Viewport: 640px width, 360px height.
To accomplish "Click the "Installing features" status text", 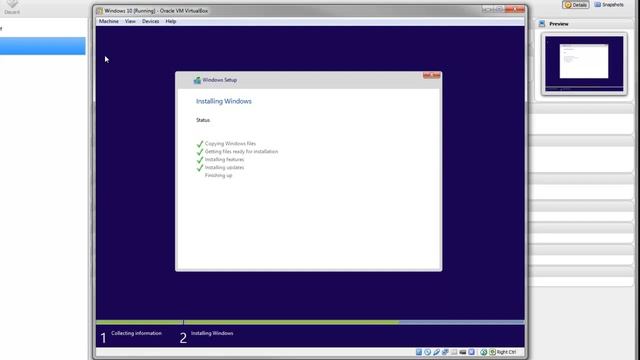I will (224, 160).
